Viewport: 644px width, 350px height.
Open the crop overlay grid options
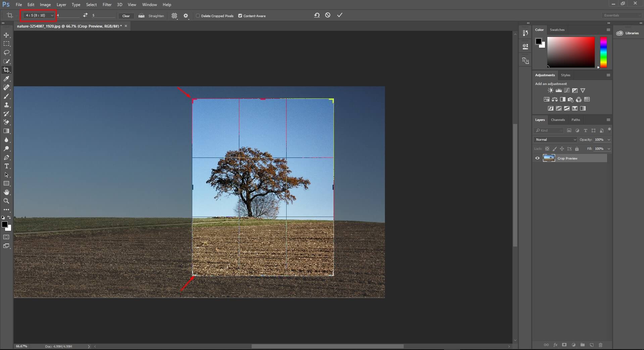coord(175,15)
